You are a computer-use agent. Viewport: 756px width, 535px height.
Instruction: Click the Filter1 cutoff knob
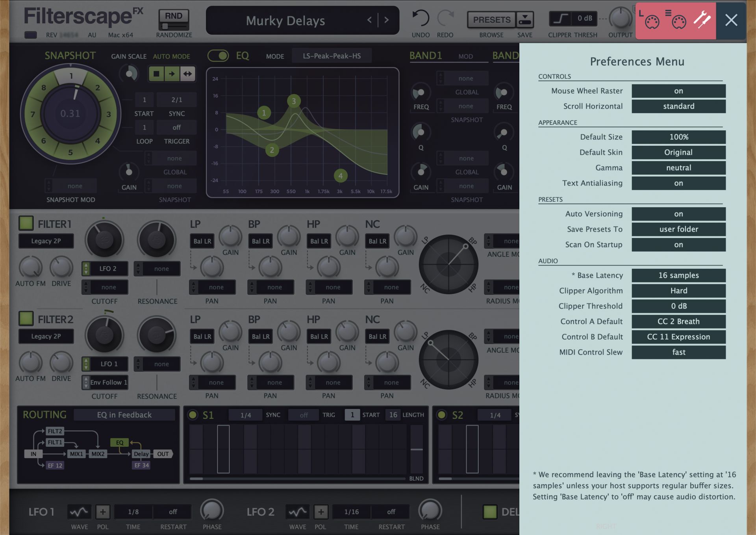coord(104,239)
